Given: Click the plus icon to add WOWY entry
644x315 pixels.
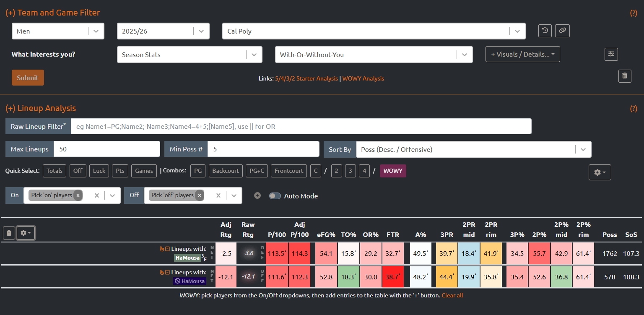Looking at the screenshot, I should click(257, 195).
